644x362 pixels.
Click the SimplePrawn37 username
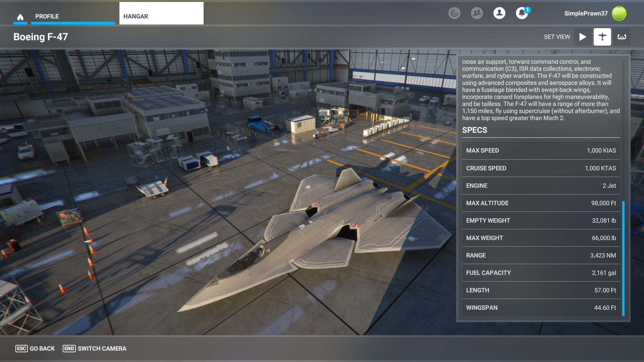(586, 13)
